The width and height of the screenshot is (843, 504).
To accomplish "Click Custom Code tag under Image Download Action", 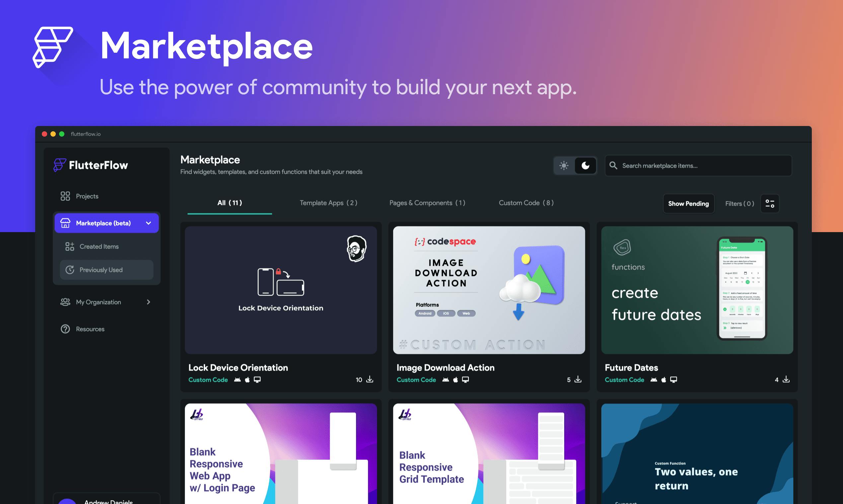I will tap(416, 380).
